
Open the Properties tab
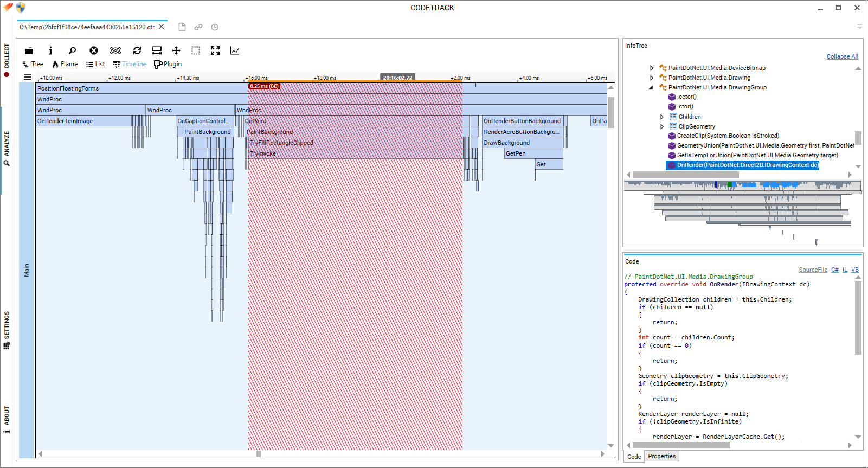pos(661,456)
